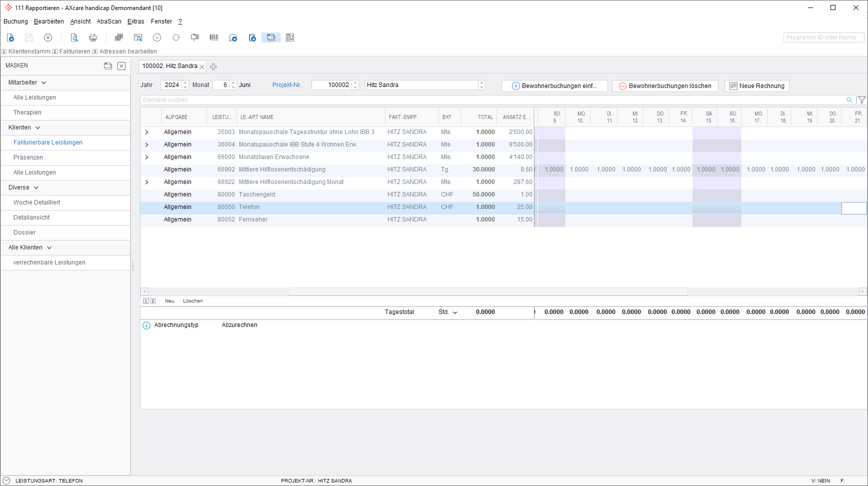Click the add comment bubble icon
This screenshot has height=486, width=868.
pyautogui.click(x=233, y=37)
